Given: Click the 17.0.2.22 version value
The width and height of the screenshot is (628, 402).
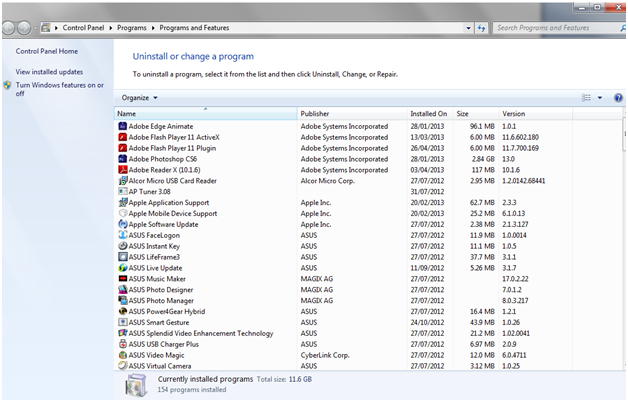Looking at the screenshot, I should pos(515,279).
